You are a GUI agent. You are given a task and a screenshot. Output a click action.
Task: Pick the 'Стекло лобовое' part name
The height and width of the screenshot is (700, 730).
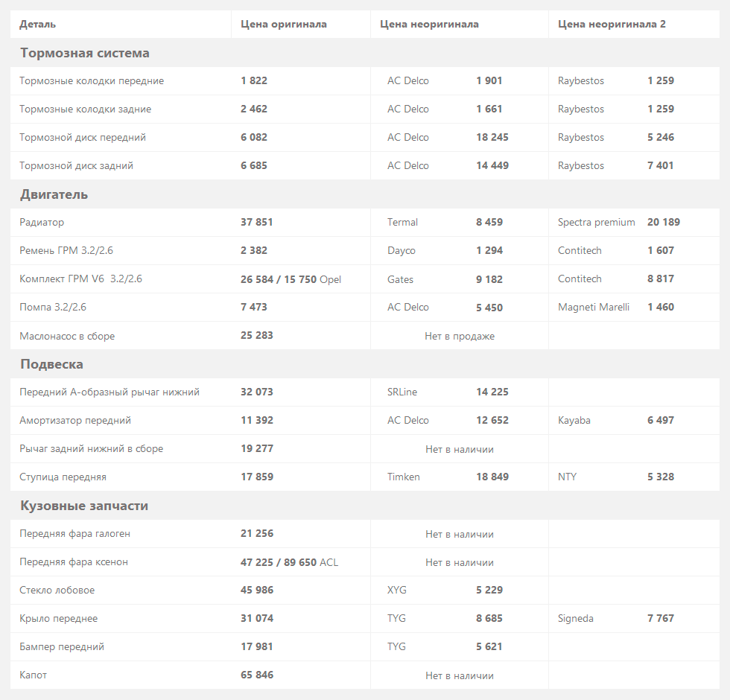[57, 590]
